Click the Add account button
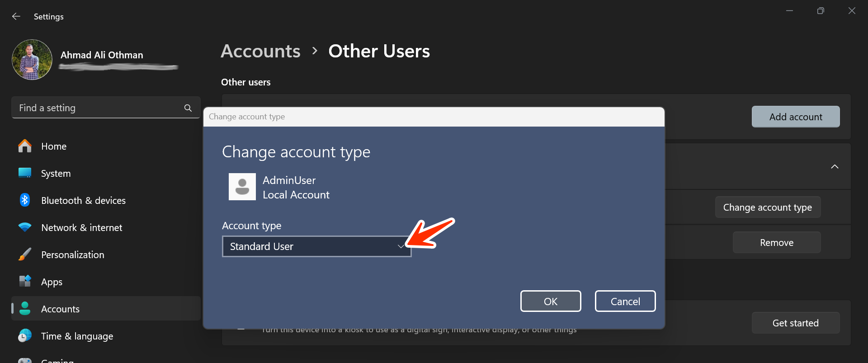The height and width of the screenshot is (363, 868). pyautogui.click(x=795, y=117)
